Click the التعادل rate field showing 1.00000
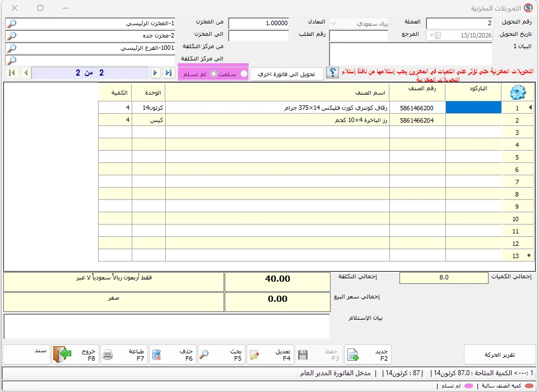 tap(258, 24)
